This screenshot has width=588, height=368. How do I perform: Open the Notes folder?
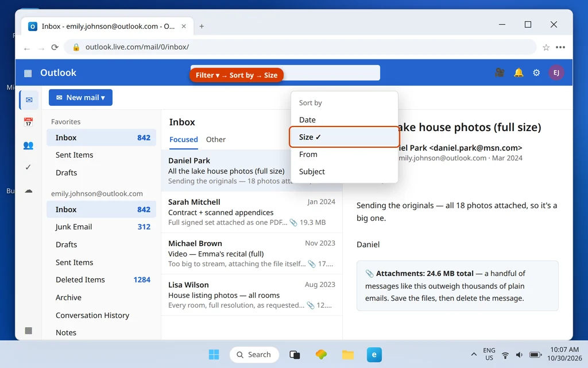coord(101,333)
